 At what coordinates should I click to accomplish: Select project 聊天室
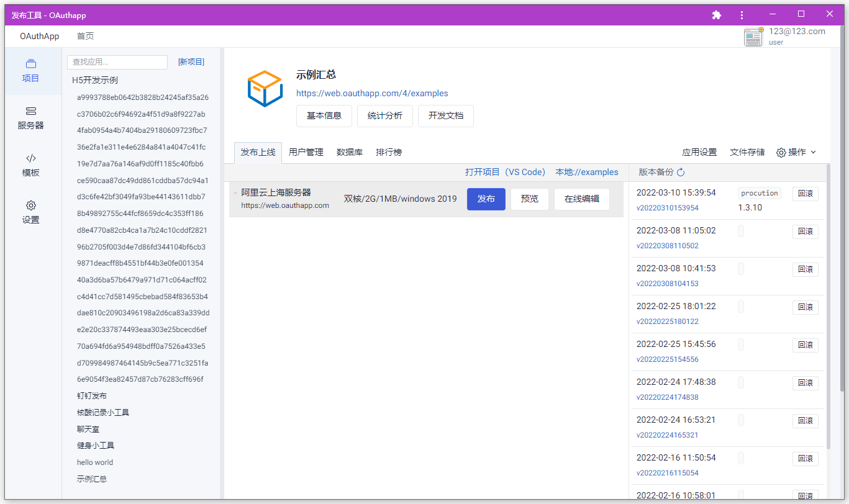click(x=88, y=430)
